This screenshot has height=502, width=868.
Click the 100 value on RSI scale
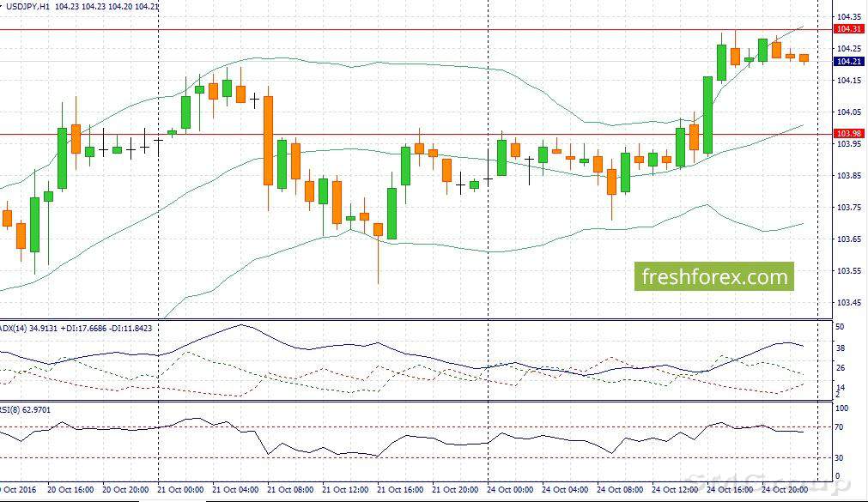[841, 408]
